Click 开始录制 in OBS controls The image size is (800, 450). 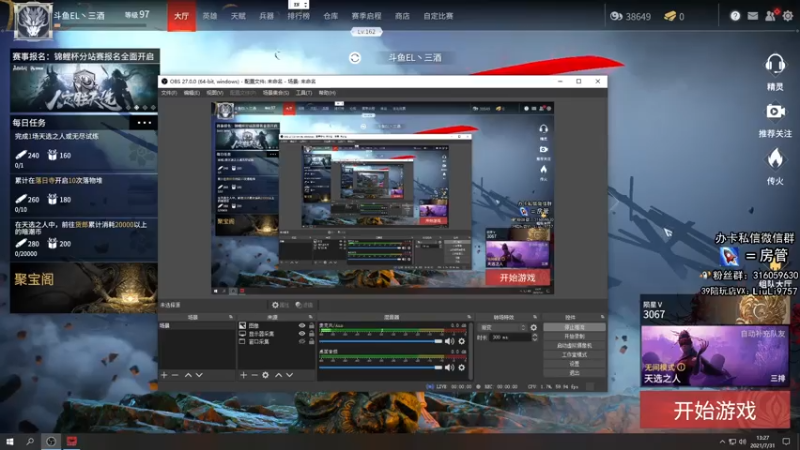coord(574,337)
